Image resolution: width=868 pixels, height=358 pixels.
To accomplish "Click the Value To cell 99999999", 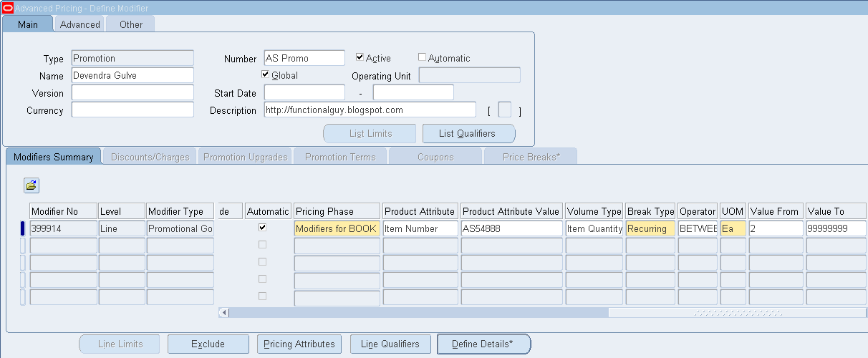I will click(836, 228).
